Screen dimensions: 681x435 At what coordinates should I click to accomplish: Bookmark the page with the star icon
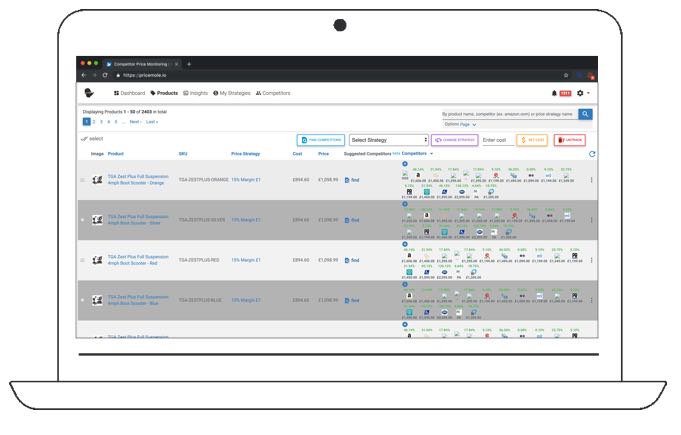[566, 75]
